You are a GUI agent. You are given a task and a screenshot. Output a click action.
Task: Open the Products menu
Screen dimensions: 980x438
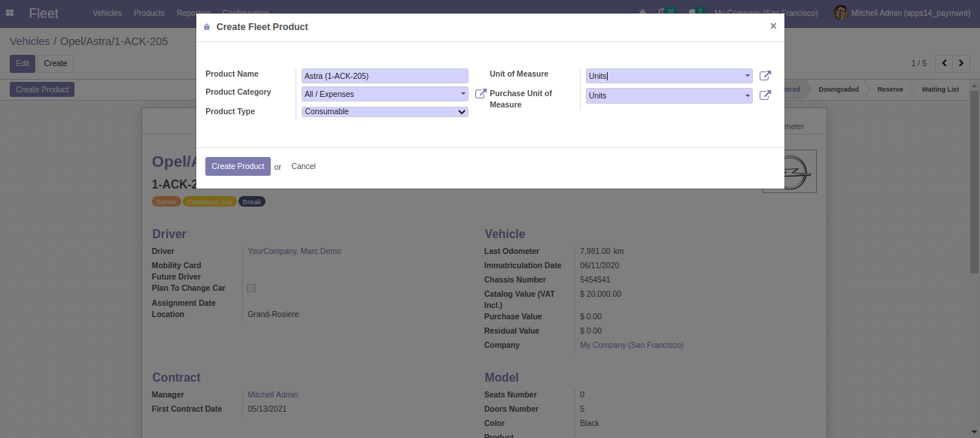point(149,13)
